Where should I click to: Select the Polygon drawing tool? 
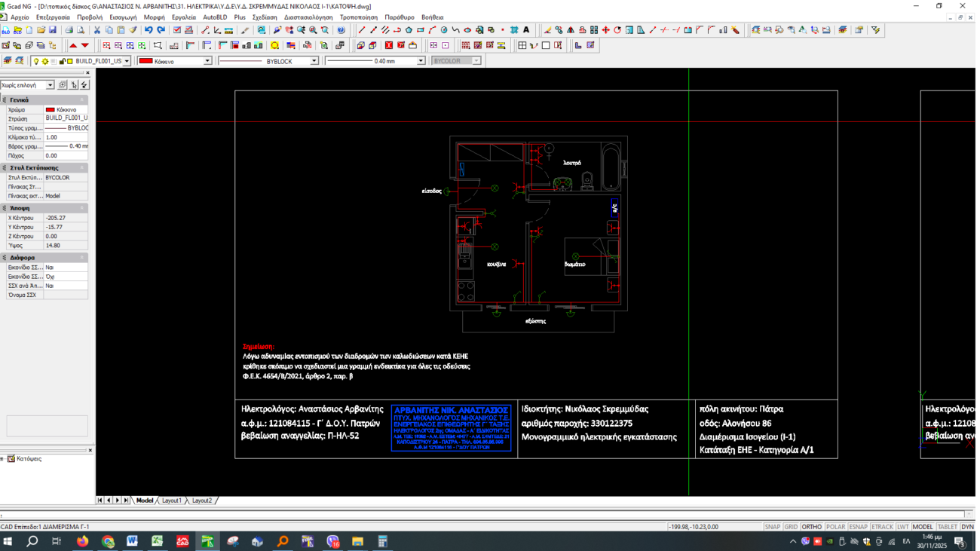tap(409, 30)
